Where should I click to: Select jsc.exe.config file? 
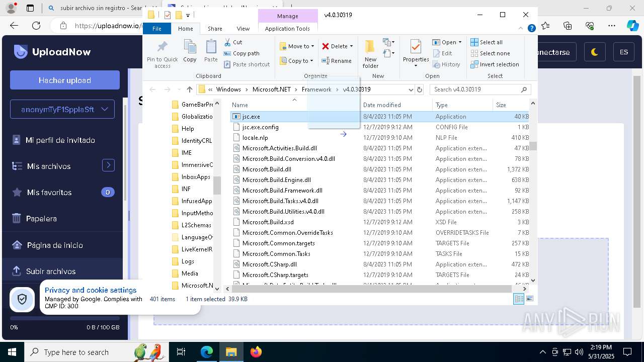(260, 127)
